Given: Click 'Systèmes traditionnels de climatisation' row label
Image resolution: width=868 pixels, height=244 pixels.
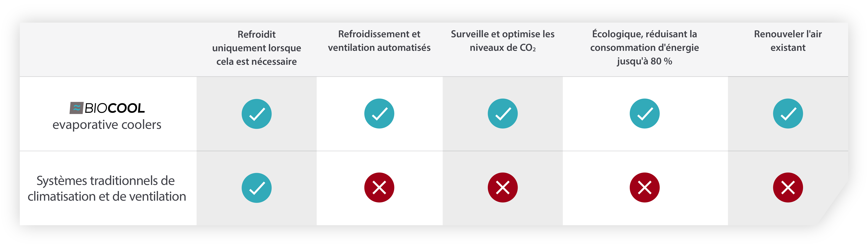Looking at the screenshot, I should tap(105, 181).
